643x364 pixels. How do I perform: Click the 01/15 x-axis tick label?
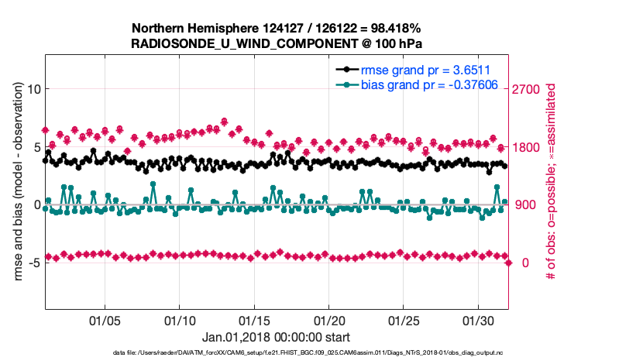(253, 320)
